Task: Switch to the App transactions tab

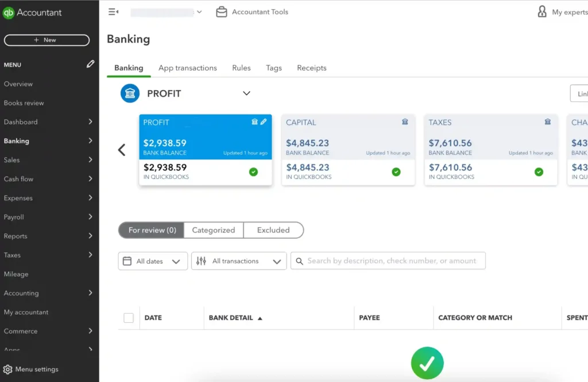Action: click(x=188, y=68)
